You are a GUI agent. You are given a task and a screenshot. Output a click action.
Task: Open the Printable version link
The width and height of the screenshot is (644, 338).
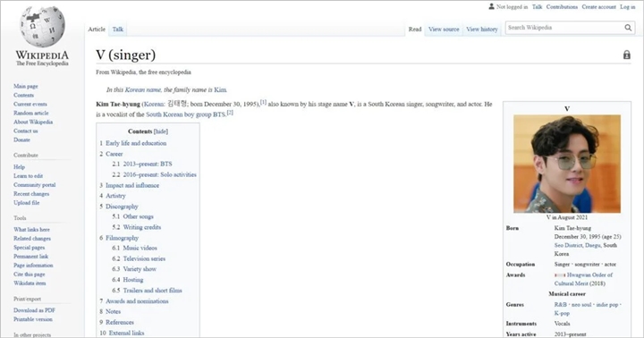click(x=33, y=319)
